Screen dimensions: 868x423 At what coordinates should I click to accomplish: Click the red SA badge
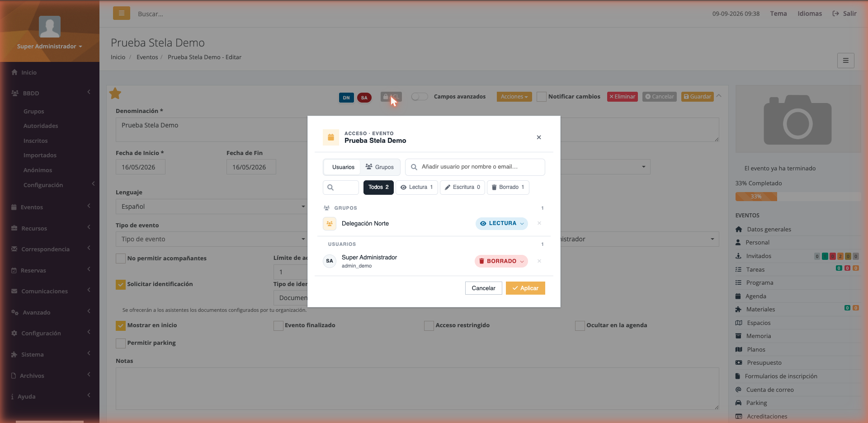364,98
